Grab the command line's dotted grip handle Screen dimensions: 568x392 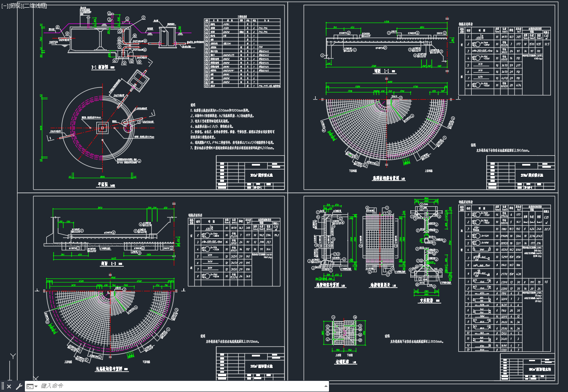[x=3, y=386]
